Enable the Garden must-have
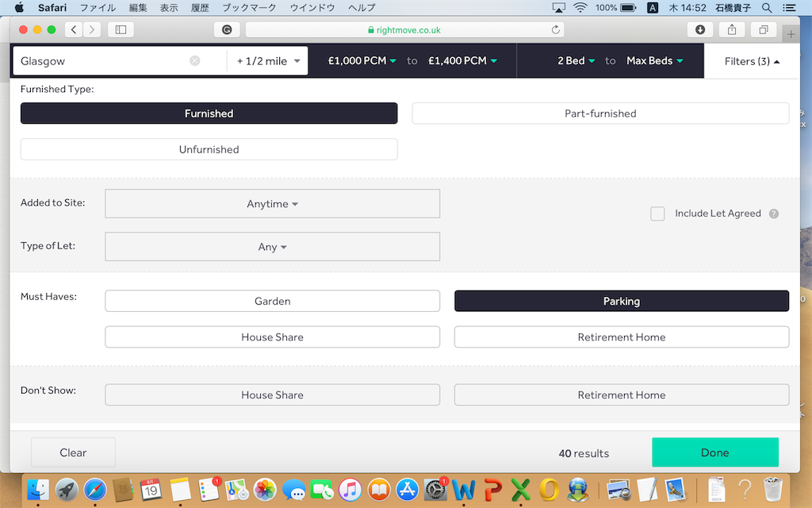The height and width of the screenshot is (508, 812). 273,301
